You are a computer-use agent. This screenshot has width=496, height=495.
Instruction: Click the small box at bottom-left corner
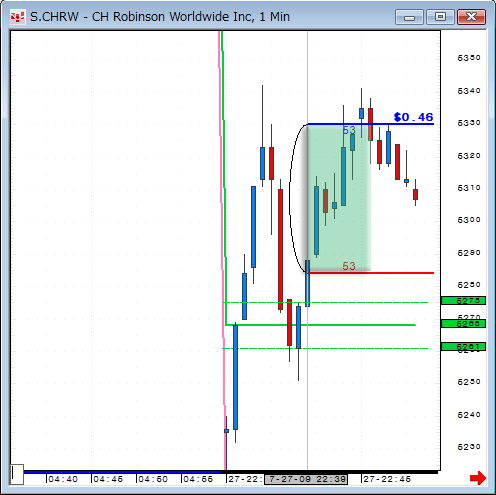click(x=17, y=474)
